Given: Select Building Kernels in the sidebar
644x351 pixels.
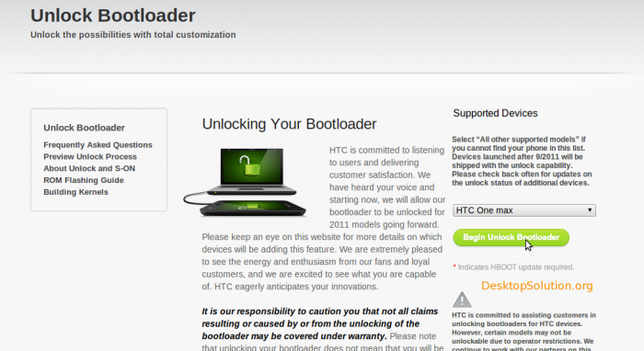Looking at the screenshot, I should click(75, 192).
